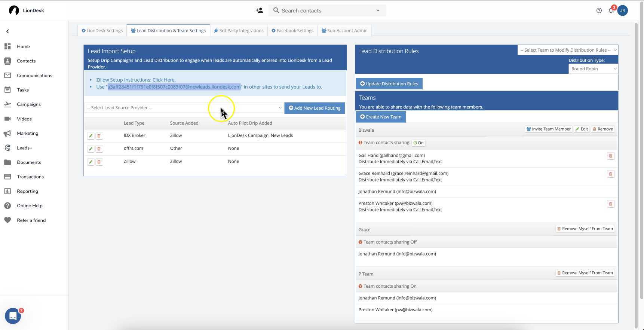The width and height of the screenshot is (644, 330).
Task: Click the add contact icon
Action: (259, 10)
